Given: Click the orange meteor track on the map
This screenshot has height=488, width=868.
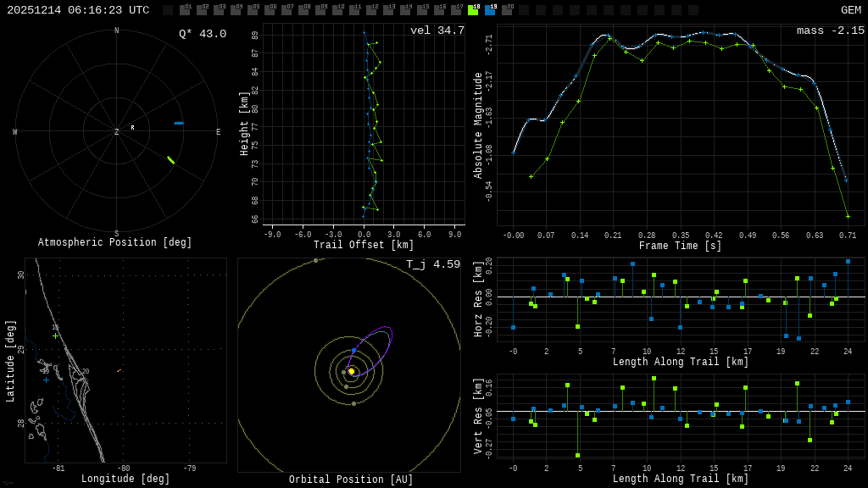Looking at the screenshot, I should click(119, 370).
